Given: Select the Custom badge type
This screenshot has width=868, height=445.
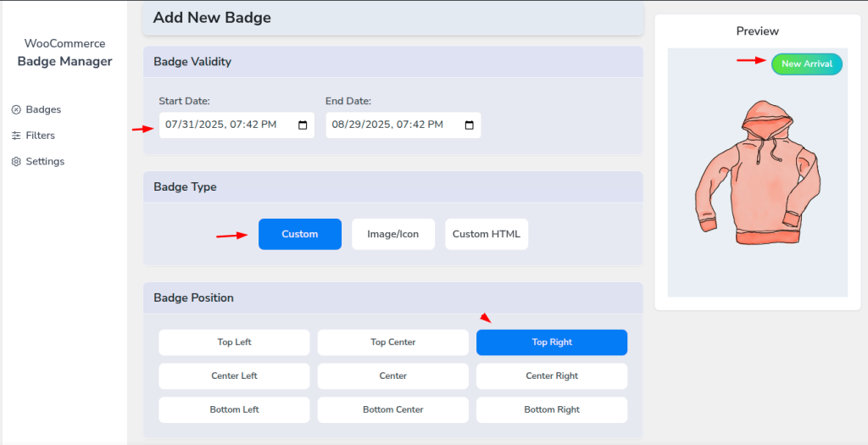Looking at the screenshot, I should click(300, 234).
